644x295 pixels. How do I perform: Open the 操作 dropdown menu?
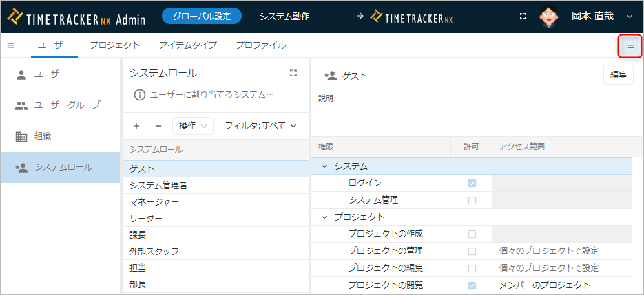(192, 126)
